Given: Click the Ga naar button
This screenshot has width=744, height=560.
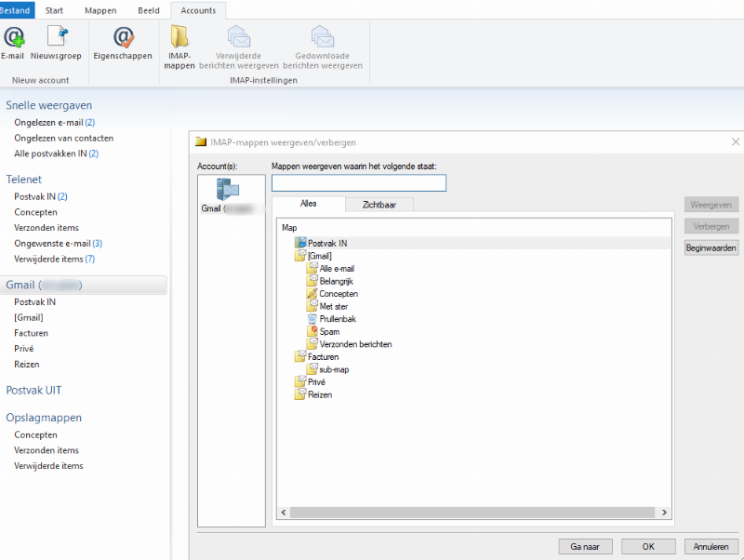Looking at the screenshot, I should point(586,546).
